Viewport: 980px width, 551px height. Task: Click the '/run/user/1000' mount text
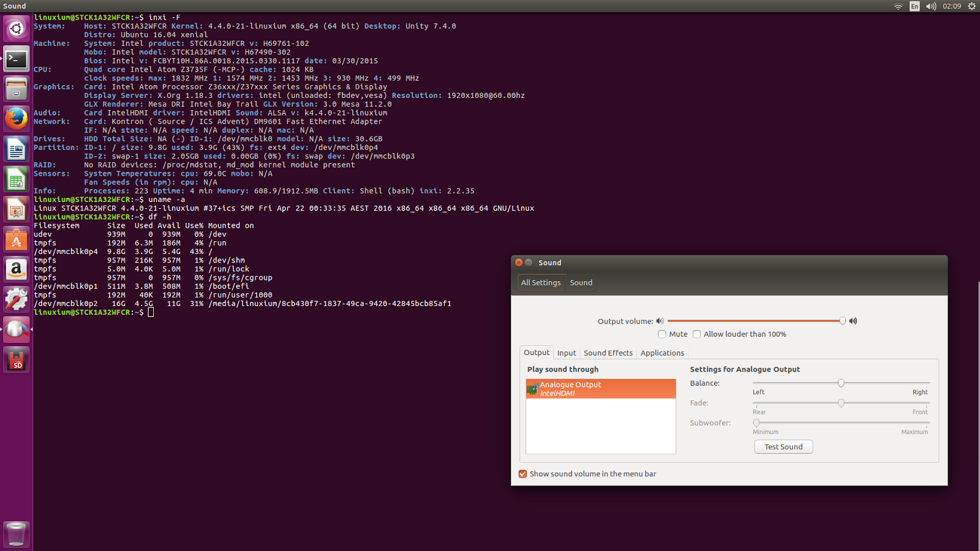(240, 295)
